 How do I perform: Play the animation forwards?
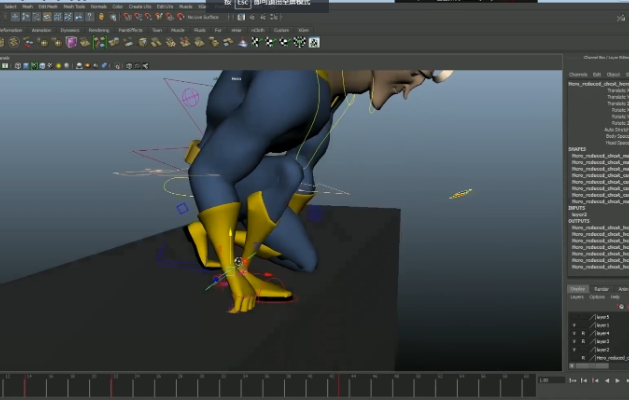click(617, 380)
